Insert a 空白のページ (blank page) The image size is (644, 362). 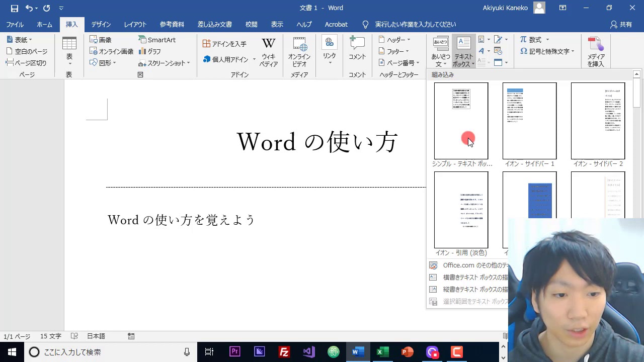tap(27, 51)
